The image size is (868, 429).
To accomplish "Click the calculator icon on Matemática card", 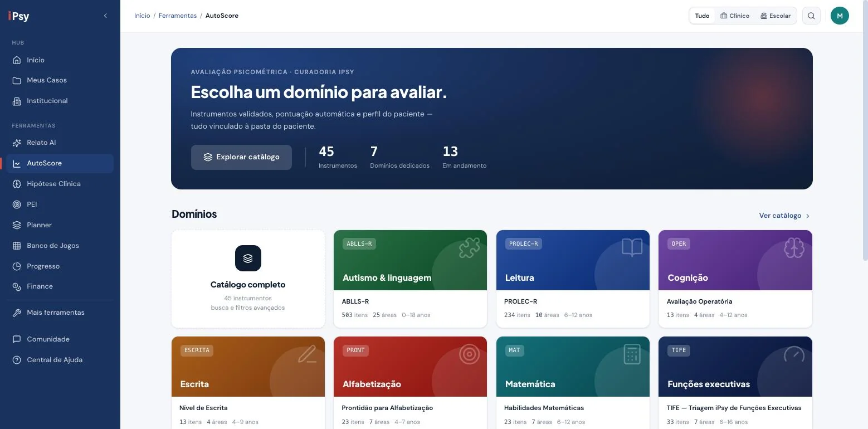I will coord(632,354).
